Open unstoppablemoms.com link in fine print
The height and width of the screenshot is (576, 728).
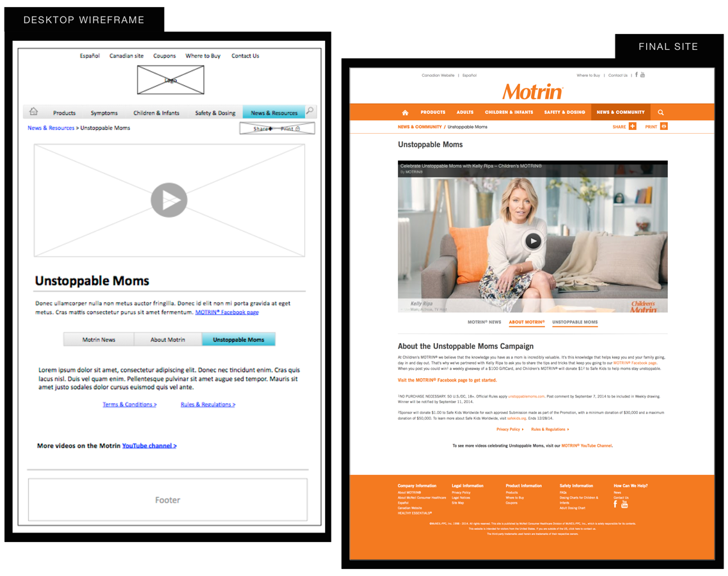pos(526,397)
